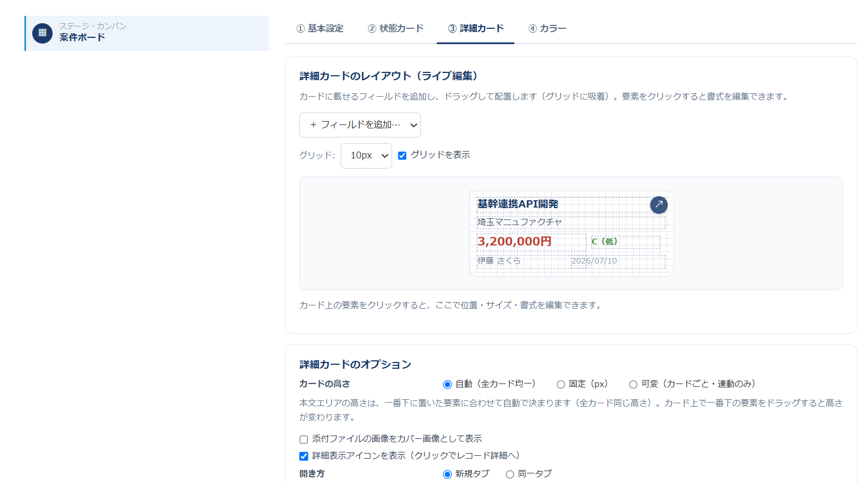Image resolution: width=868 pixels, height=483 pixels.
Task: Select the 3,200,000円 amount element
Action: [x=531, y=241]
